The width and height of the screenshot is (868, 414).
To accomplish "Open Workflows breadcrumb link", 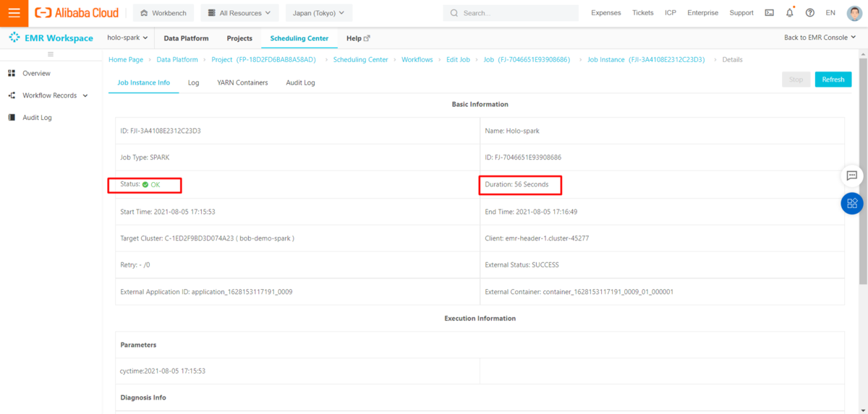I will click(417, 60).
